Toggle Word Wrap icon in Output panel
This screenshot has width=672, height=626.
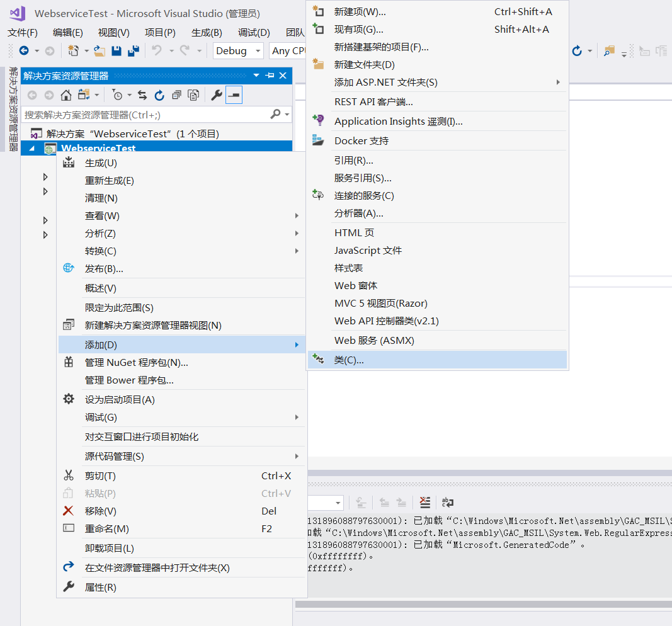447,502
